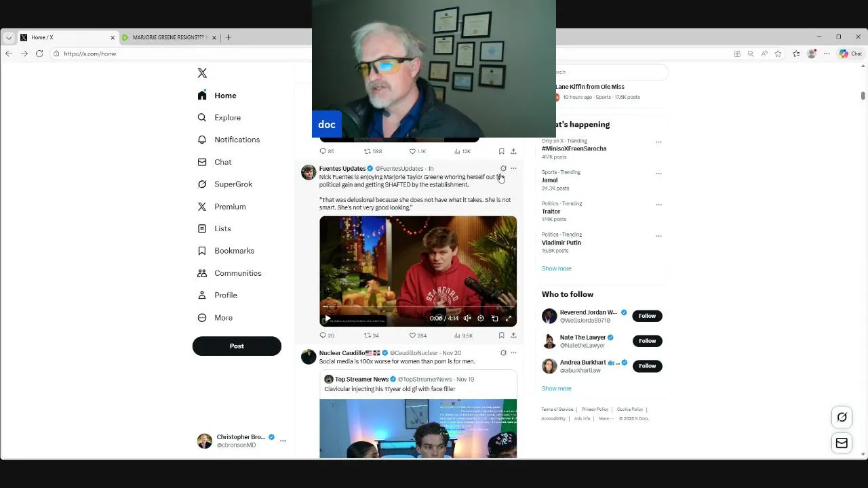Viewport: 868px width, 488px height.
Task: Click the Bookmarks sidebar icon
Action: [x=202, y=251]
